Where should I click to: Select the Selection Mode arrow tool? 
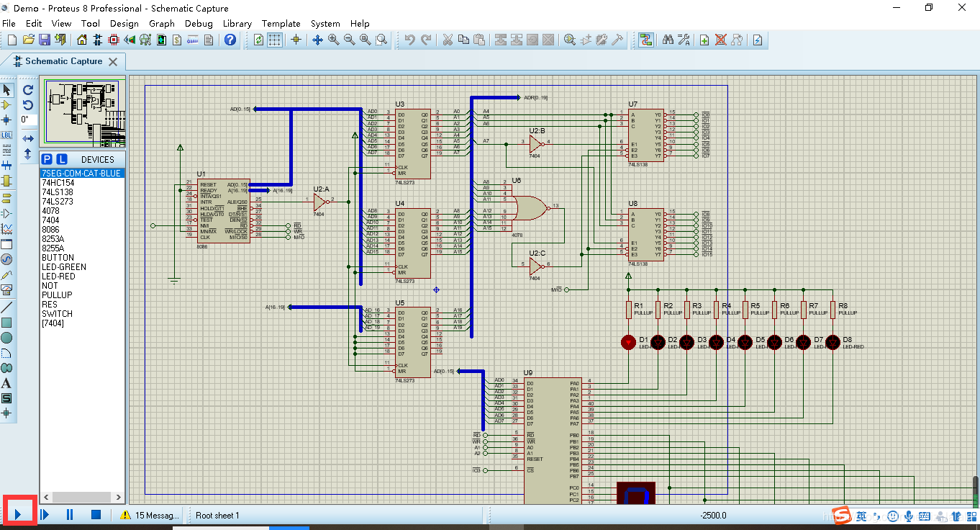7,90
